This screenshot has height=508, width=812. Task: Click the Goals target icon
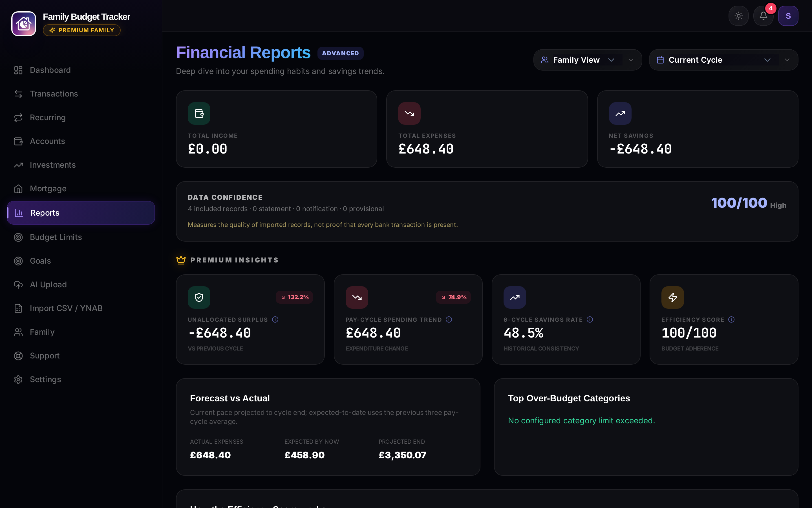coord(18,261)
